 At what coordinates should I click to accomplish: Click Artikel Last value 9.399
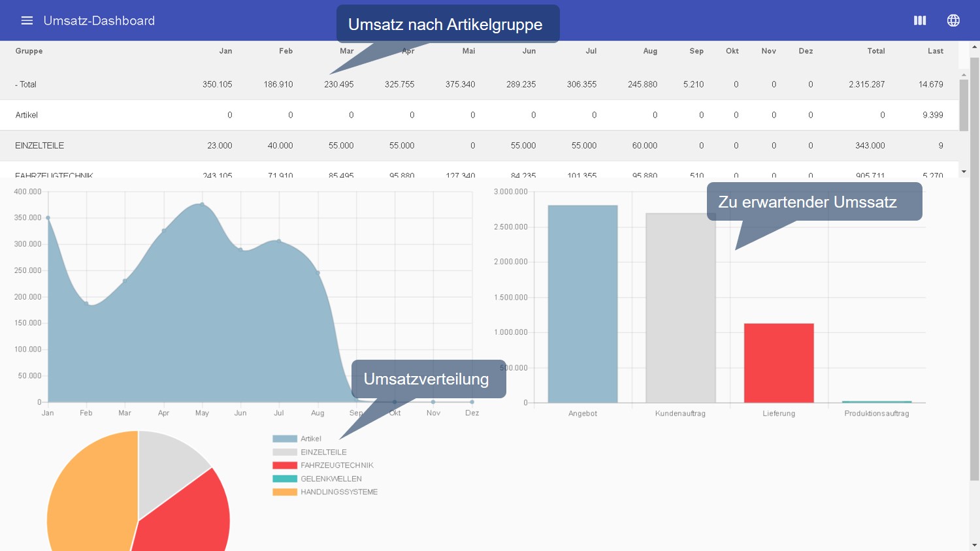click(933, 115)
